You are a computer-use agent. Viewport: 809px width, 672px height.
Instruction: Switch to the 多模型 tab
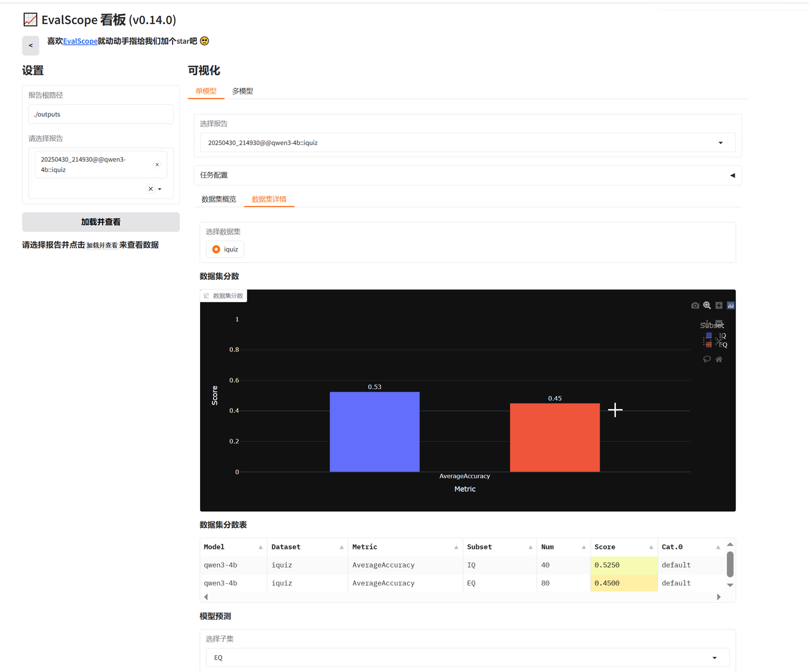point(243,90)
